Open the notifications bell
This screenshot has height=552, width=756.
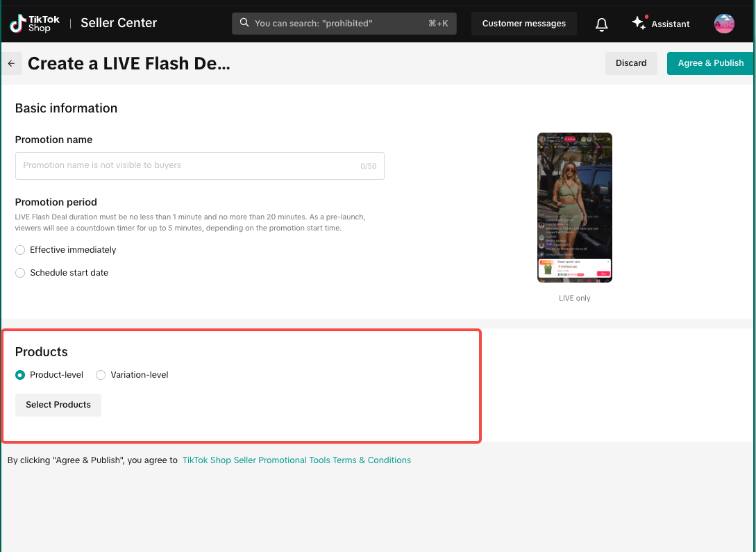pos(602,24)
